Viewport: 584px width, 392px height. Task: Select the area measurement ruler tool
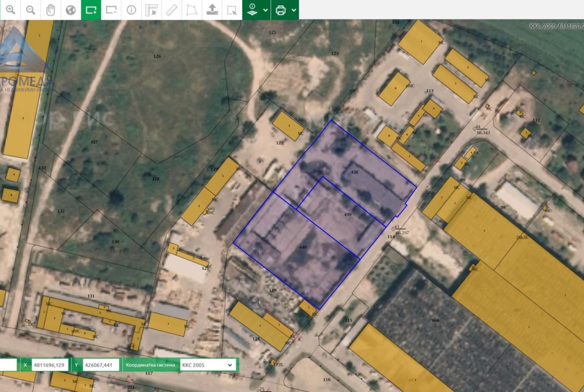151,10
